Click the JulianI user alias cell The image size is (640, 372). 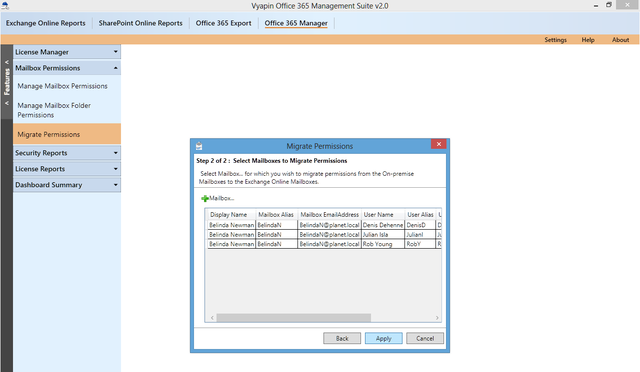click(x=420, y=234)
